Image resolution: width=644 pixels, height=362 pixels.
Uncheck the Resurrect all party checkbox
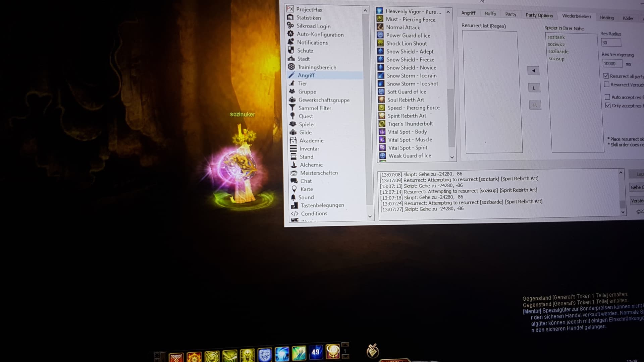[x=606, y=76]
